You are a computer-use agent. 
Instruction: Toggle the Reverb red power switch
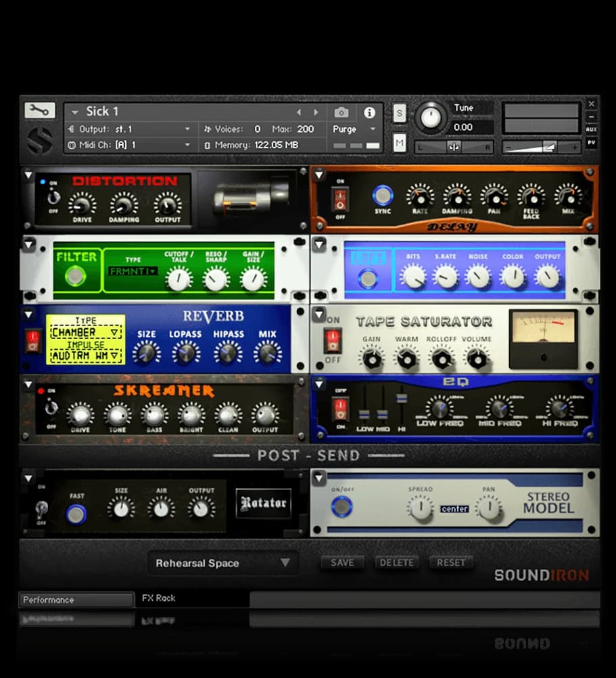point(32,340)
